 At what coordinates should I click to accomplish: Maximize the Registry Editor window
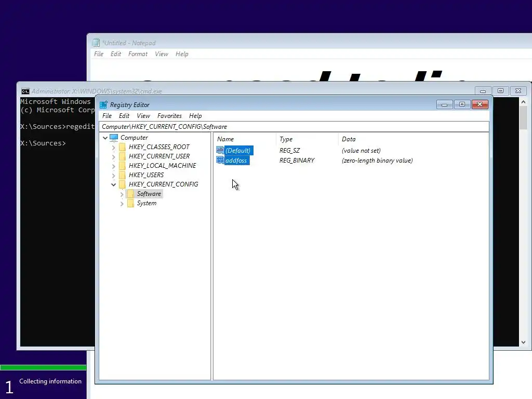[x=462, y=104]
